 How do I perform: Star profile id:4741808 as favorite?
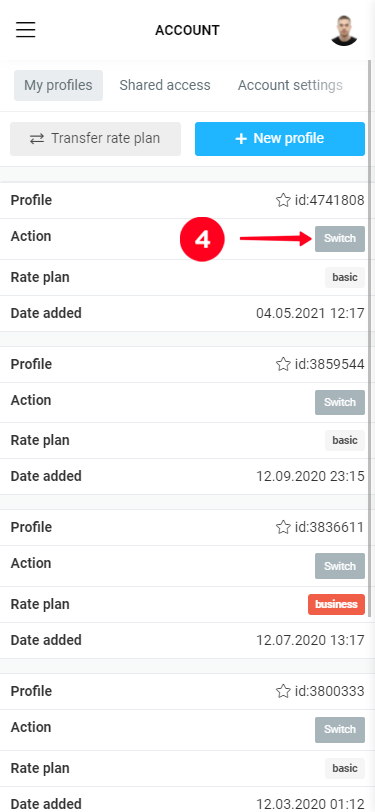click(283, 200)
